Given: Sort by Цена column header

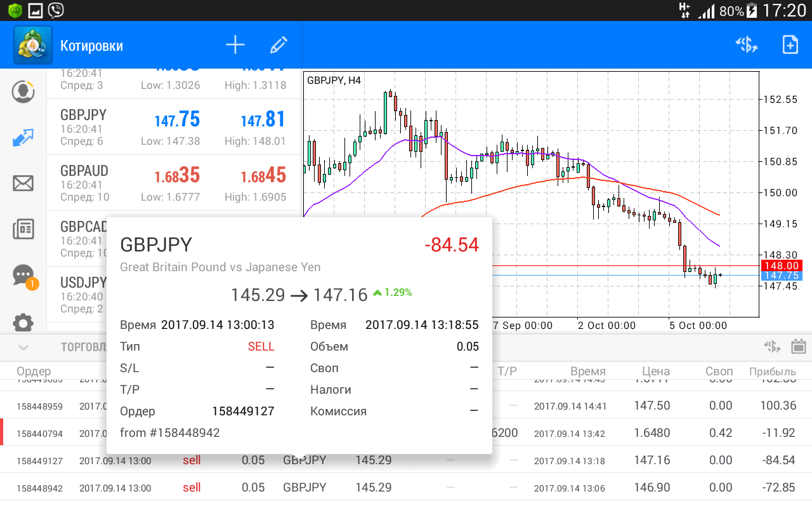Looking at the screenshot, I should click(x=655, y=371).
